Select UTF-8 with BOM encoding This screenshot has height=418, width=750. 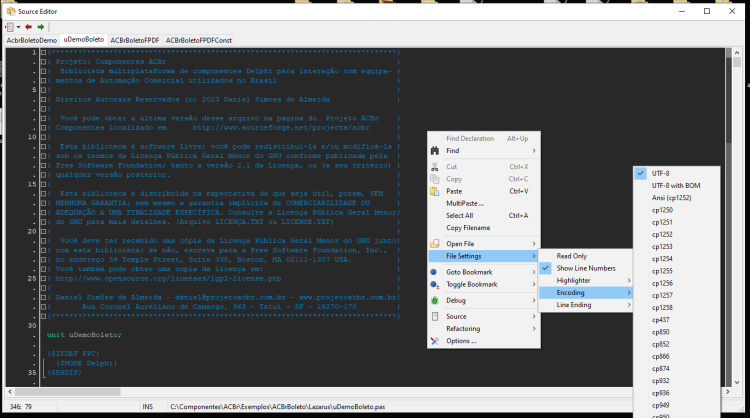[x=677, y=186]
